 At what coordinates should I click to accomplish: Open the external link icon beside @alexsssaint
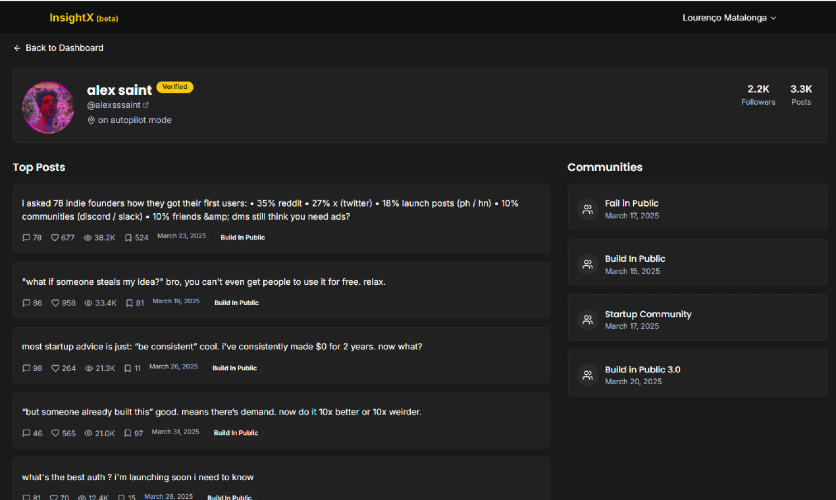click(x=146, y=105)
